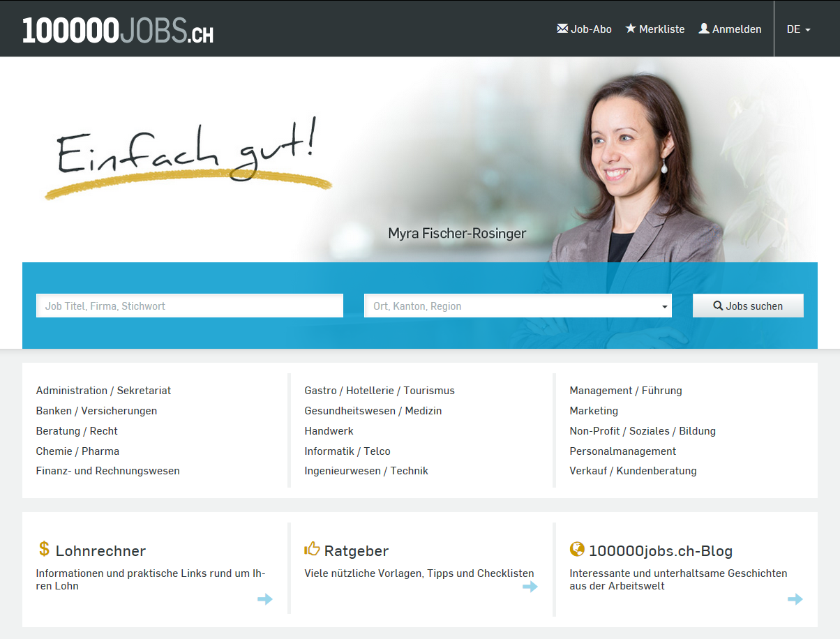Click the arrow icon in Ratgeber box
This screenshot has height=639, width=840.
pyautogui.click(x=530, y=587)
